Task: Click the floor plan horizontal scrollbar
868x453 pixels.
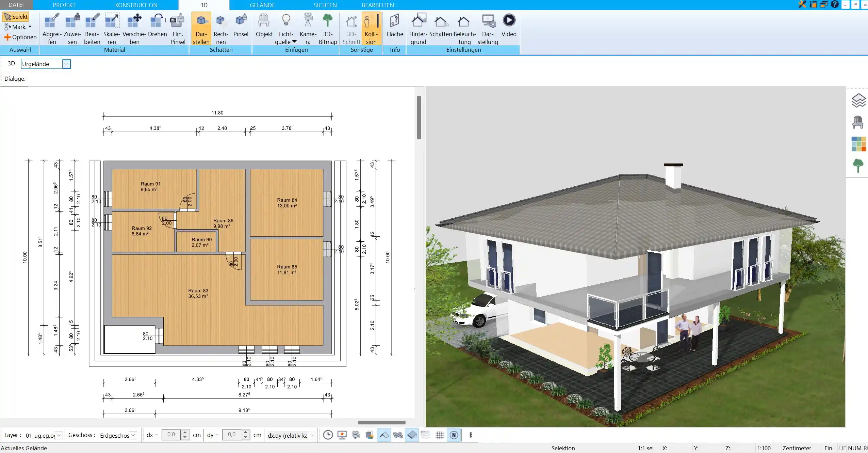Action: tap(381, 422)
